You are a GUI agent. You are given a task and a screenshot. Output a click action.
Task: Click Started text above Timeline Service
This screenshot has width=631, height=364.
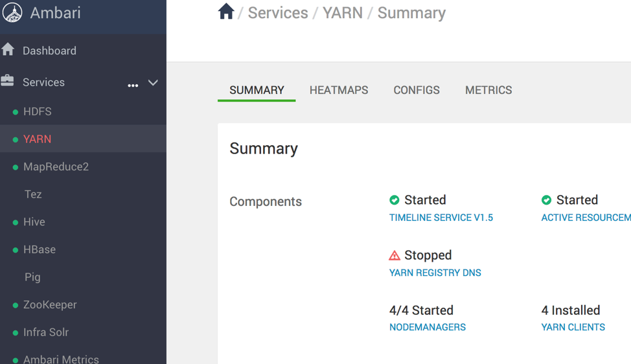point(425,200)
